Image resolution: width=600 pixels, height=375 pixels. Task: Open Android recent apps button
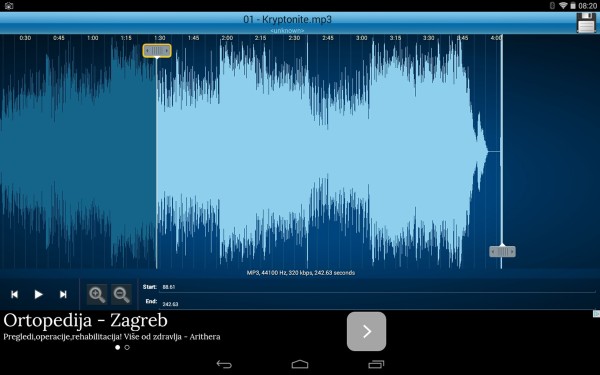(x=376, y=364)
